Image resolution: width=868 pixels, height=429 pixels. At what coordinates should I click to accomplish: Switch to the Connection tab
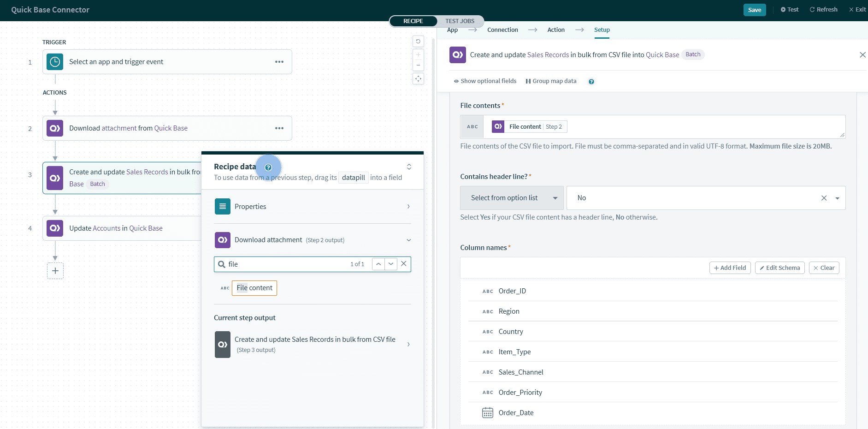[502, 30]
